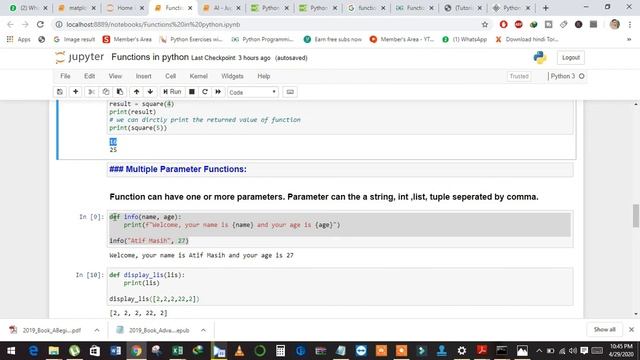Move selected cell down with arrow icon
640x360 pixels.
click(150, 92)
